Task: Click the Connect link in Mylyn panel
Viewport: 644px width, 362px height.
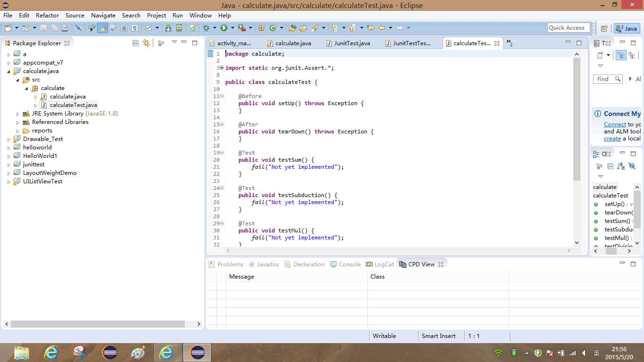Action: (615, 124)
